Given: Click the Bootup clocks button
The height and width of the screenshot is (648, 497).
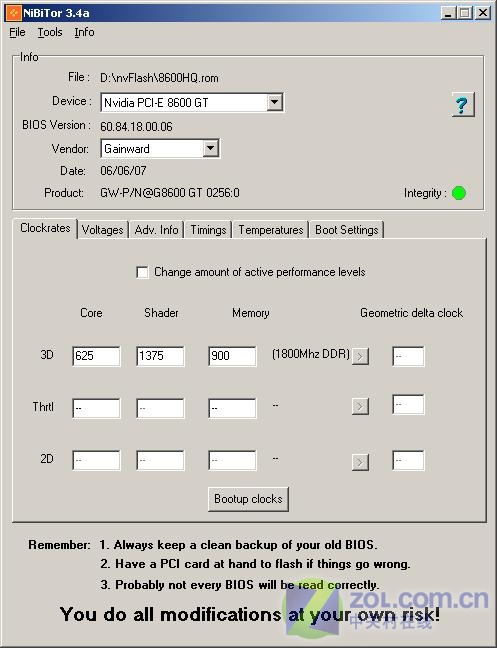Looking at the screenshot, I should 248,499.
